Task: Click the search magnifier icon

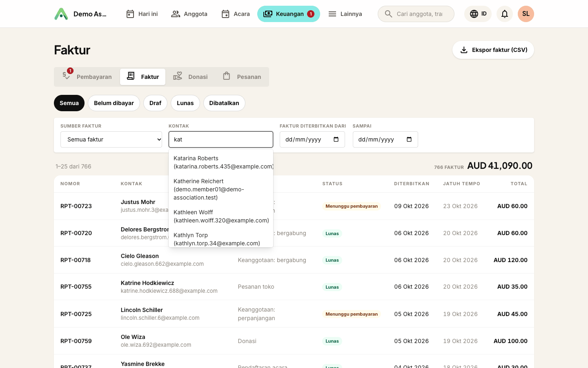Action: pyautogui.click(x=388, y=14)
